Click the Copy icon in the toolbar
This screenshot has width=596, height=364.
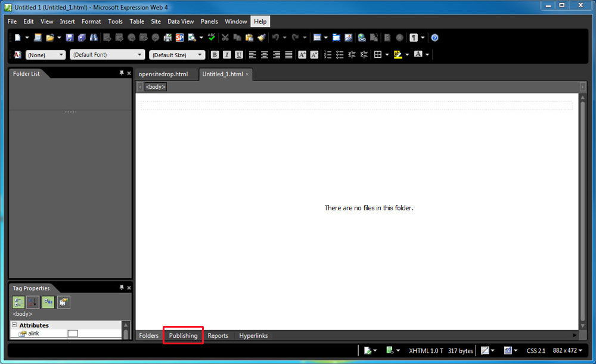[237, 38]
